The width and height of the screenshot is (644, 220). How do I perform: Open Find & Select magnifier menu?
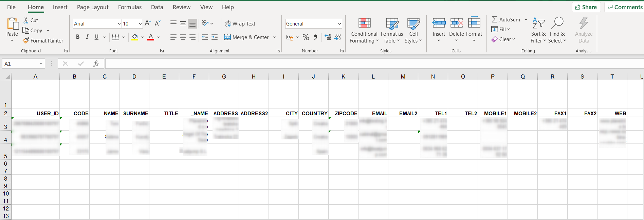pyautogui.click(x=557, y=31)
